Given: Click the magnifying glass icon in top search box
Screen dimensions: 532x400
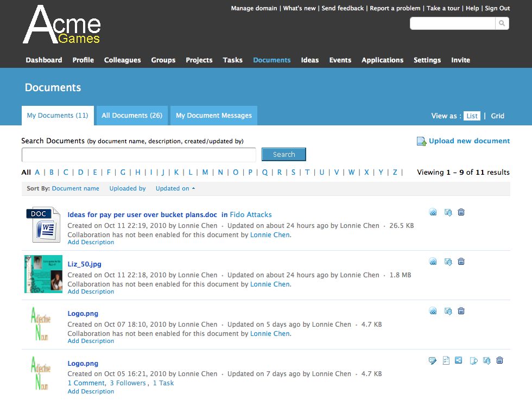Looking at the screenshot, I should (x=502, y=23).
